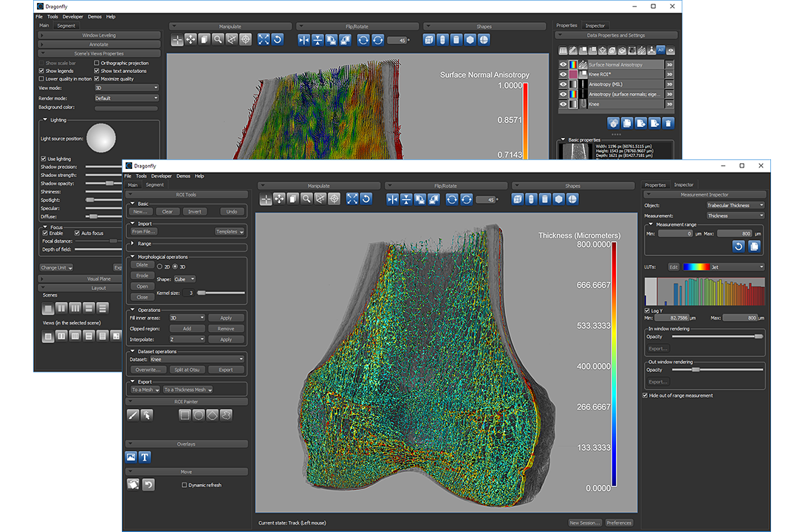
Task: Click the grid filter icon above back window data list
Action: tap(563, 50)
